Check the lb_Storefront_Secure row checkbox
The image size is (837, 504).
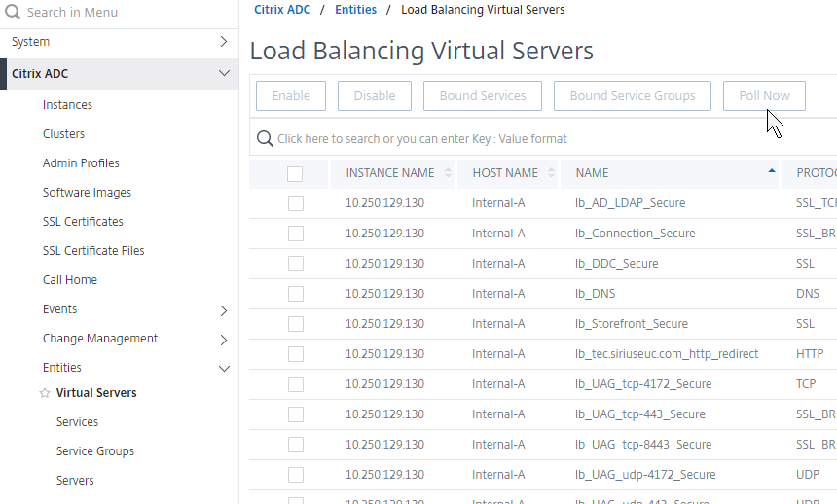[295, 324]
